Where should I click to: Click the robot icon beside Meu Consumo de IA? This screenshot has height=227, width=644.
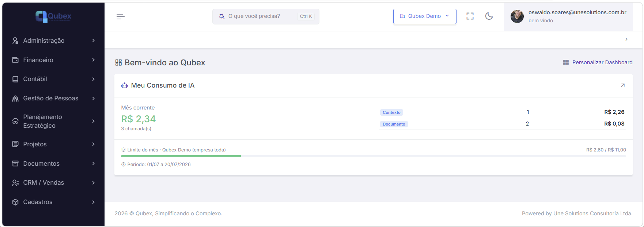point(124,85)
